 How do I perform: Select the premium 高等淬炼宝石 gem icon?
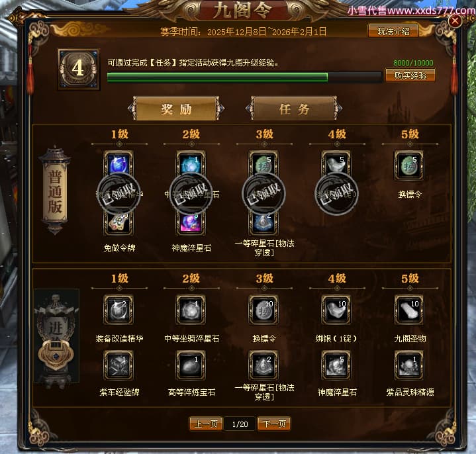(x=191, y=366)
